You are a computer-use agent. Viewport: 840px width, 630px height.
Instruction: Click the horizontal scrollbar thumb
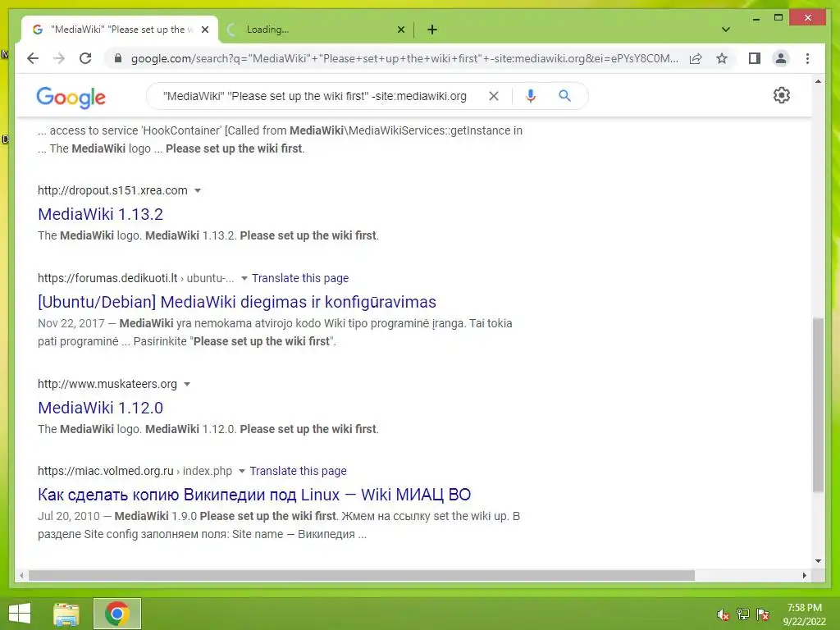[x=362, y=575]
